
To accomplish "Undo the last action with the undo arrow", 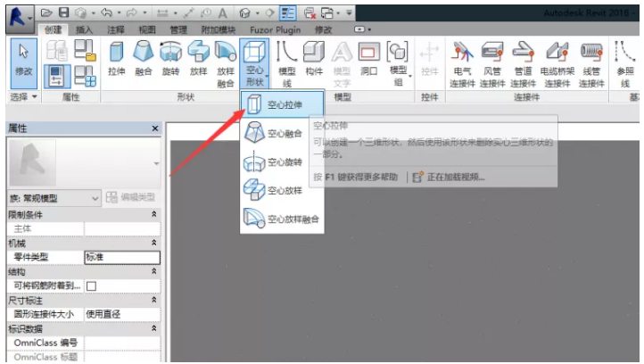I will point(106,12).
